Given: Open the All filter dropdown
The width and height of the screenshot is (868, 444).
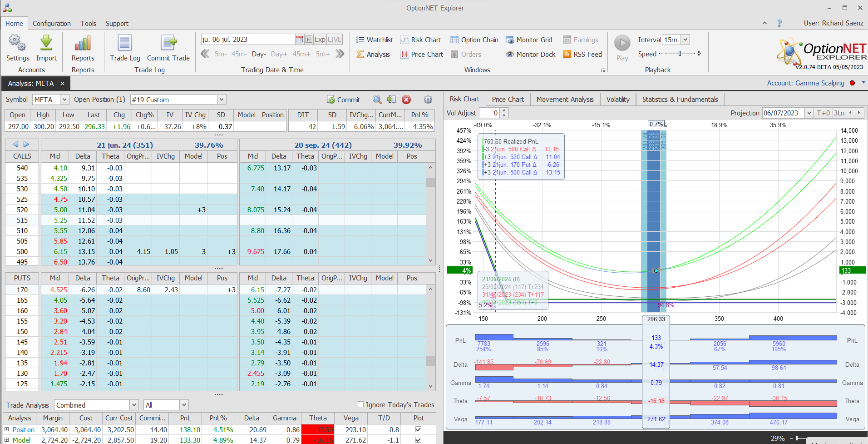Looking at the screenshot, I should click(x=184, y=405).
